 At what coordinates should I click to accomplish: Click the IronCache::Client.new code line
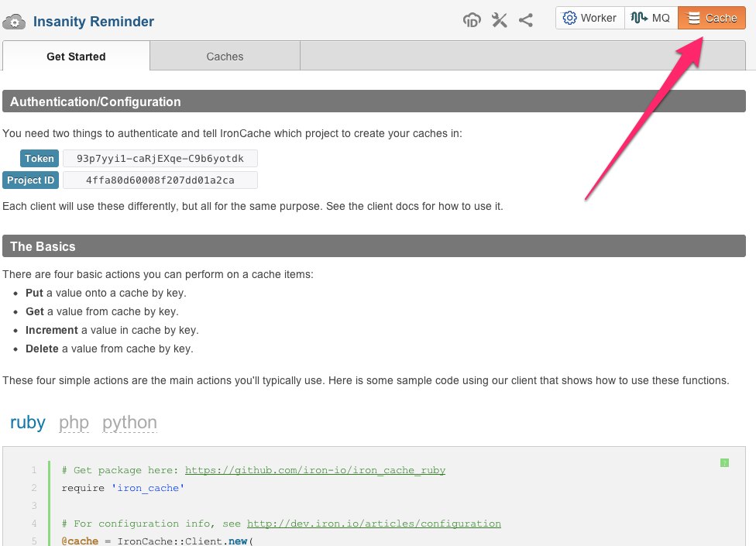[157, 541]
